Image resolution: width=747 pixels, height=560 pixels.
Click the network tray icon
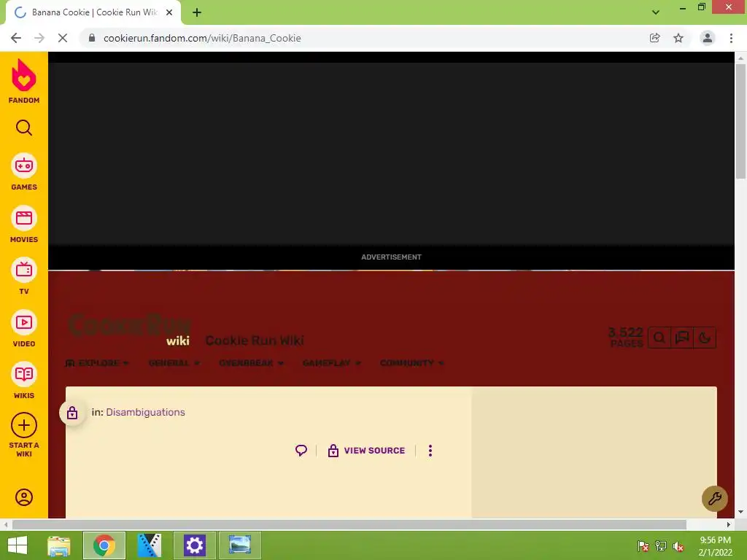(661, 546)
